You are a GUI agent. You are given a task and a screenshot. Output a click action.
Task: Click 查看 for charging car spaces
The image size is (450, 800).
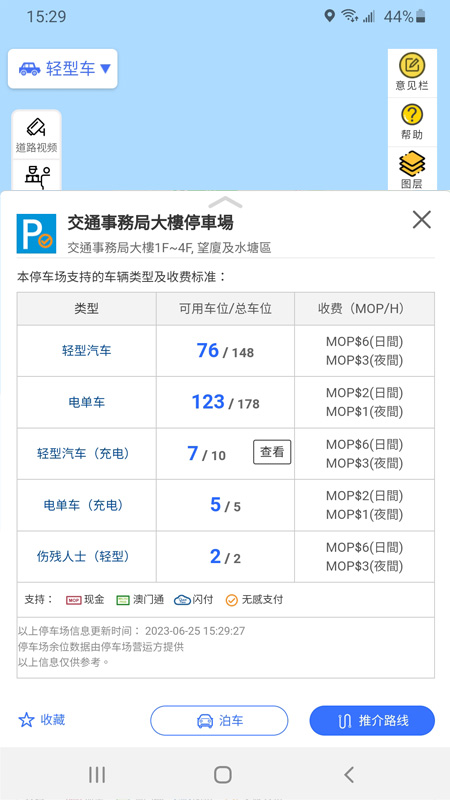coord(272,452)
